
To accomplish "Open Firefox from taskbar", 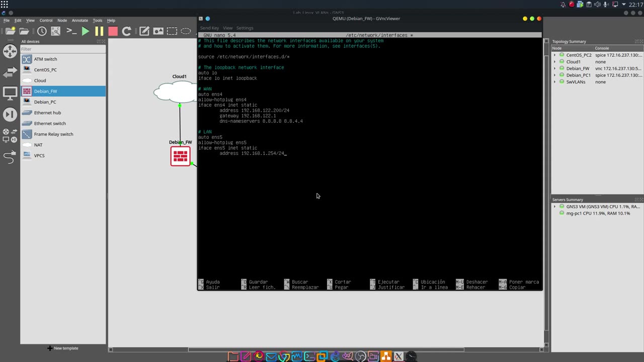I will (x=259, y=356).
